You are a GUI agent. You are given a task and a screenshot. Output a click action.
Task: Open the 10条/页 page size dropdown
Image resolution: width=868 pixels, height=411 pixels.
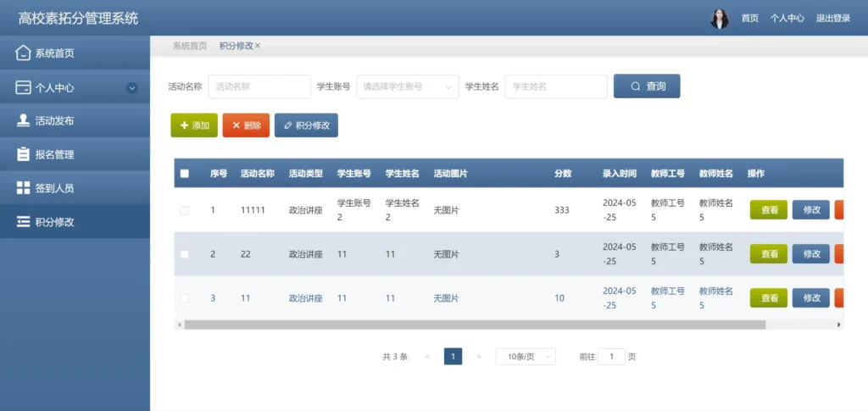526,357
